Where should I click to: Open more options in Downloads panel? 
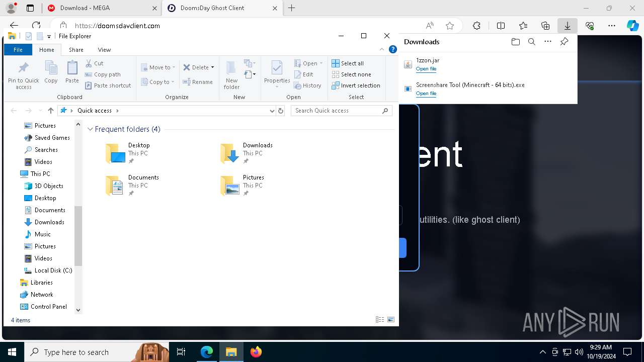[548, 42]
